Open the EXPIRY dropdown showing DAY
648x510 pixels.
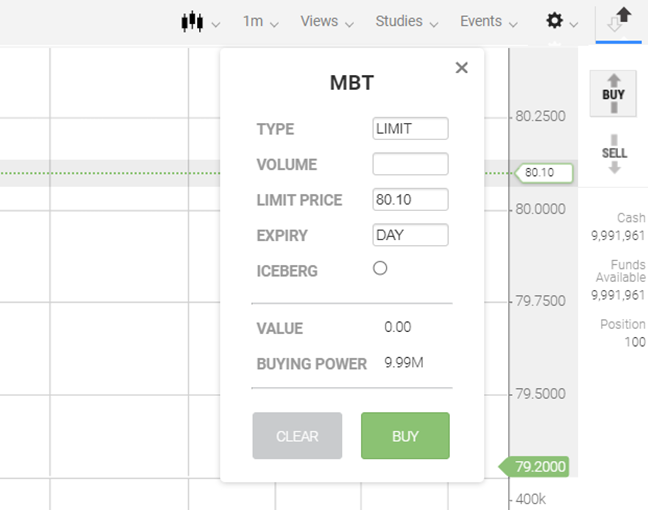click(410, 235)
